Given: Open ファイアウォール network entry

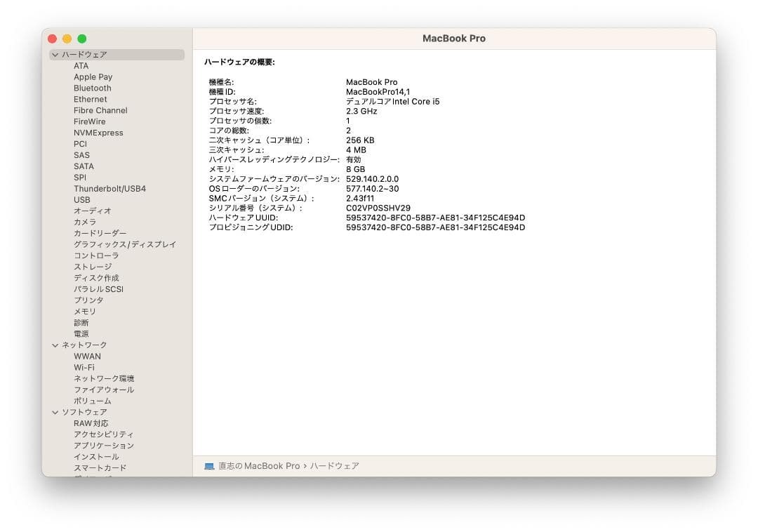Looking at the screenshot, I should tap(104, 390).
